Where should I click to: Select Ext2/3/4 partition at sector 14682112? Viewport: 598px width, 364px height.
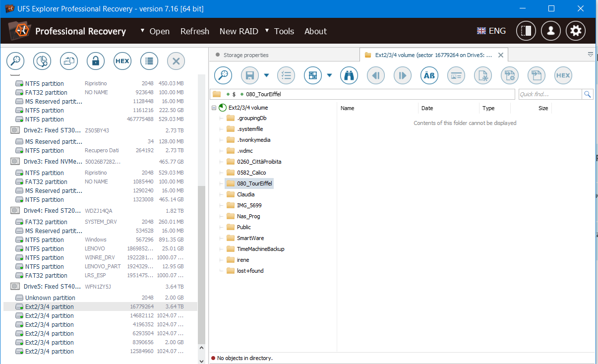(99, 316)
